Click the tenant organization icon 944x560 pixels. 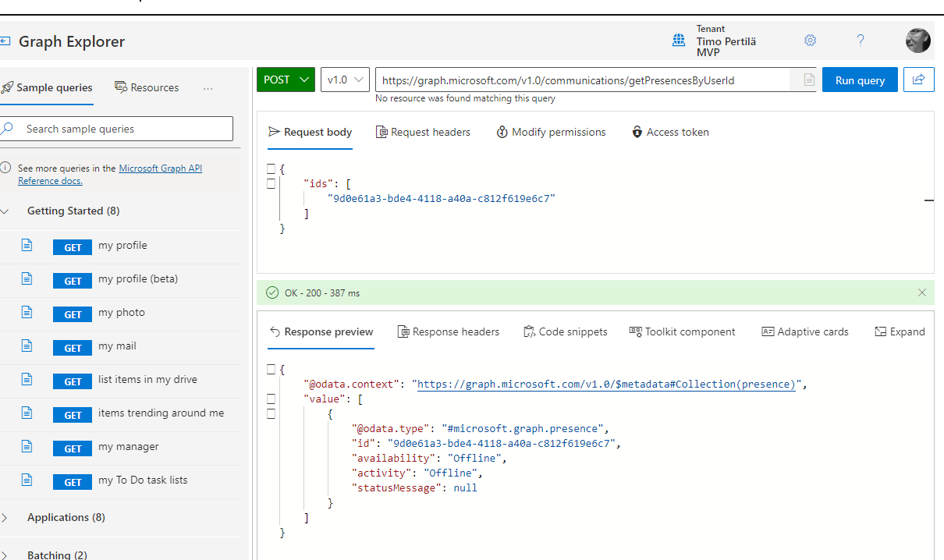pos(679,41)
